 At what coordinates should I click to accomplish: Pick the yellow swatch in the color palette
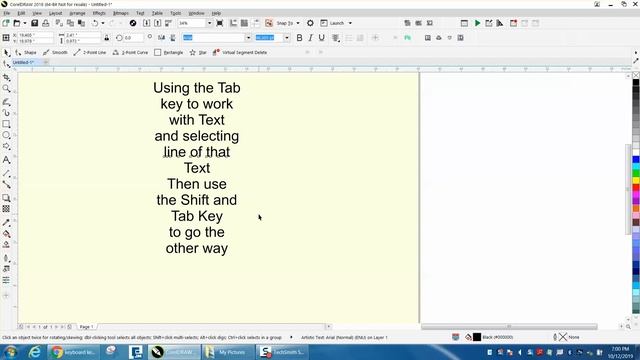636,180
